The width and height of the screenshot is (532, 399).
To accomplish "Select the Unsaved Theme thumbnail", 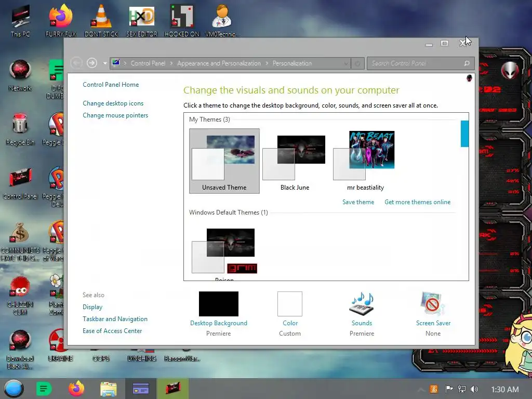I will pyautogui.click(x=224, y=161).
